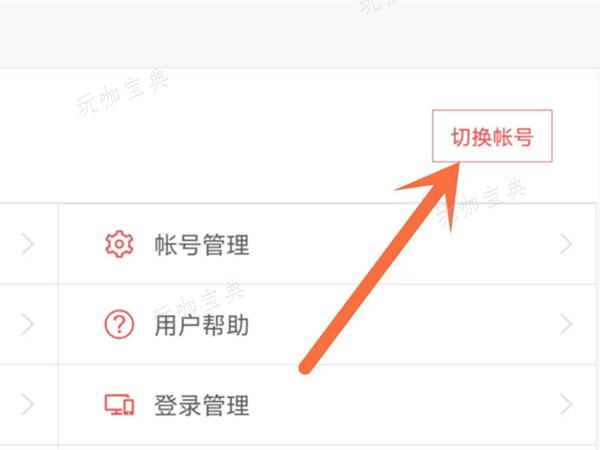Tap the 切换帐号 button
This screenshot has width=600, height=450.
[492, 136]
